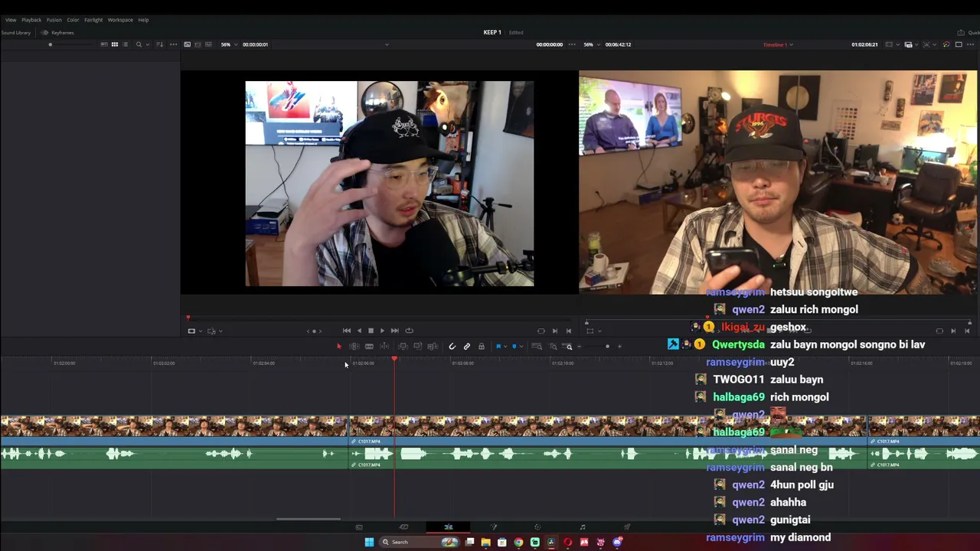Click the media pool sort icon
The image size is (980, 551).
tap(159, 44)
